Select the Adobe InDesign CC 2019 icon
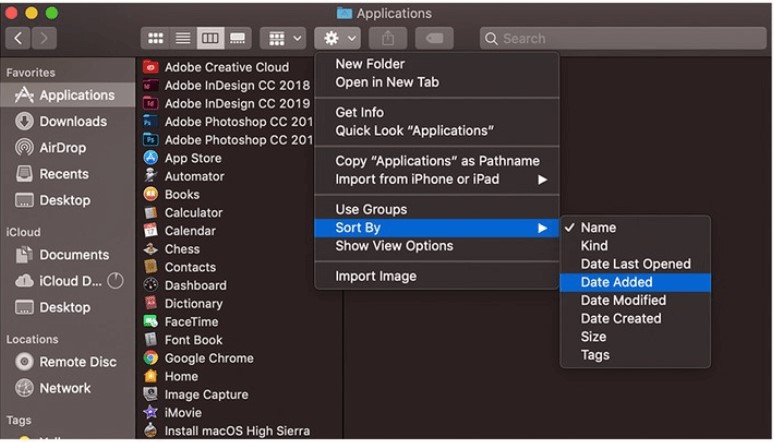Image resolution: width=774 pixels, height=442 pixels. 151,104
